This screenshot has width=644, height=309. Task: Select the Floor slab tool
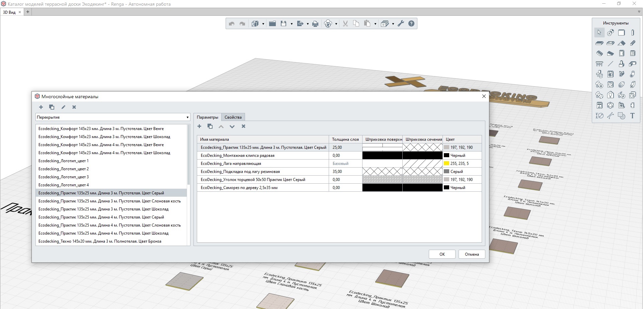tap(599, 43)
